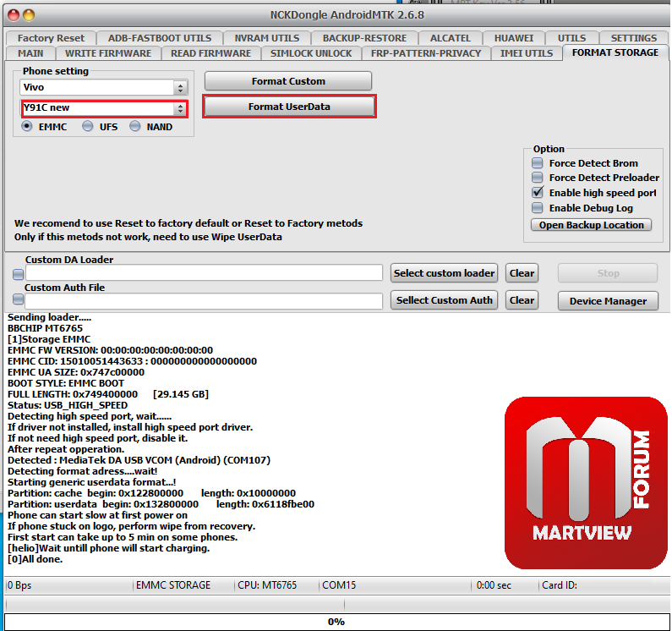Click "CPU: MT6765" in status bar
Screen dimensions: 672x631
(x=267, y=585)
